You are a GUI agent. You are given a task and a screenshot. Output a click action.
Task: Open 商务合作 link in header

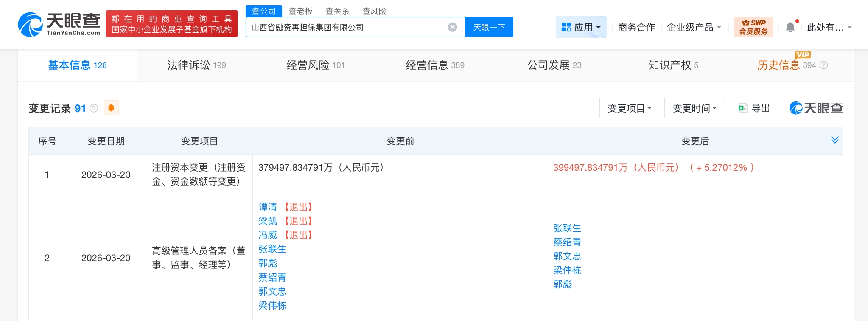636,27
